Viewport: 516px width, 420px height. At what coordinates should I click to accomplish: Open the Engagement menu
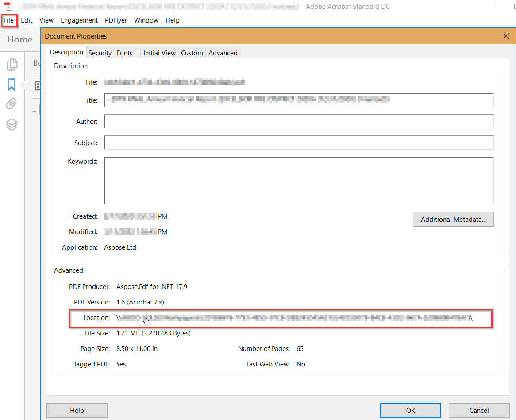point(79,20)
